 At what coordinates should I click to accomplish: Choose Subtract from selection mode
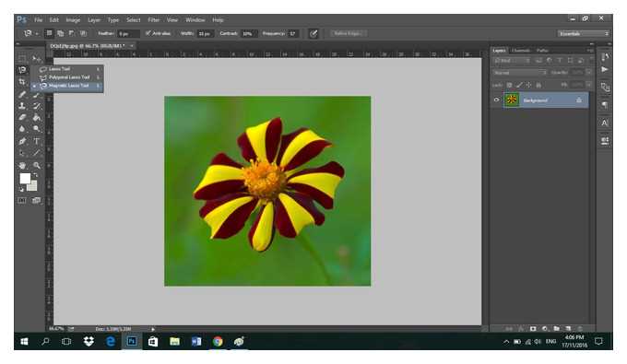point(72,33)
